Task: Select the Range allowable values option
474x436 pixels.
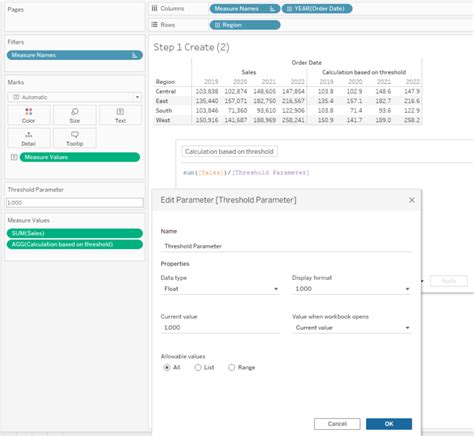Action: 232,367
